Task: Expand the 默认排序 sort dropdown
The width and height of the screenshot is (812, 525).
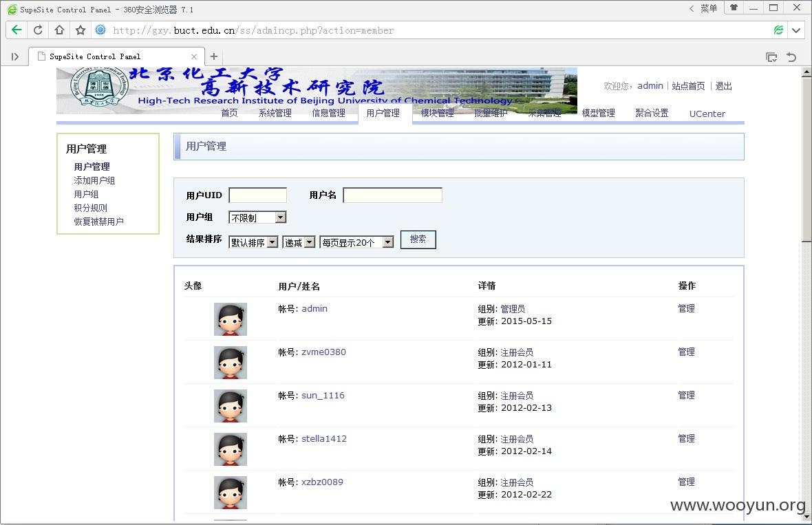Action: [253, 242]
